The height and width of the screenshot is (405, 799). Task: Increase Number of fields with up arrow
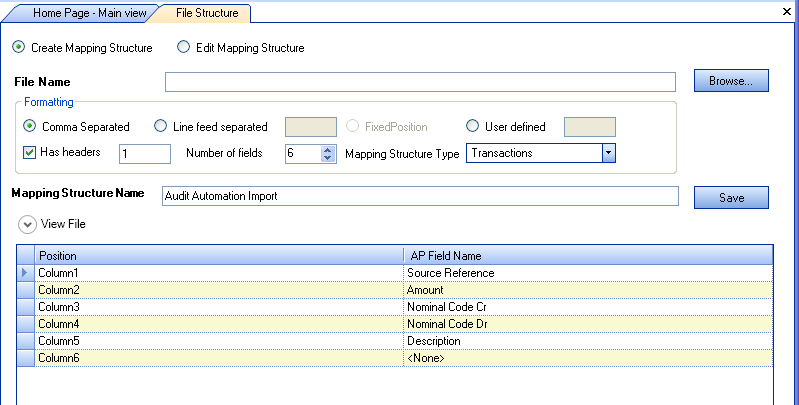point(328,150)
